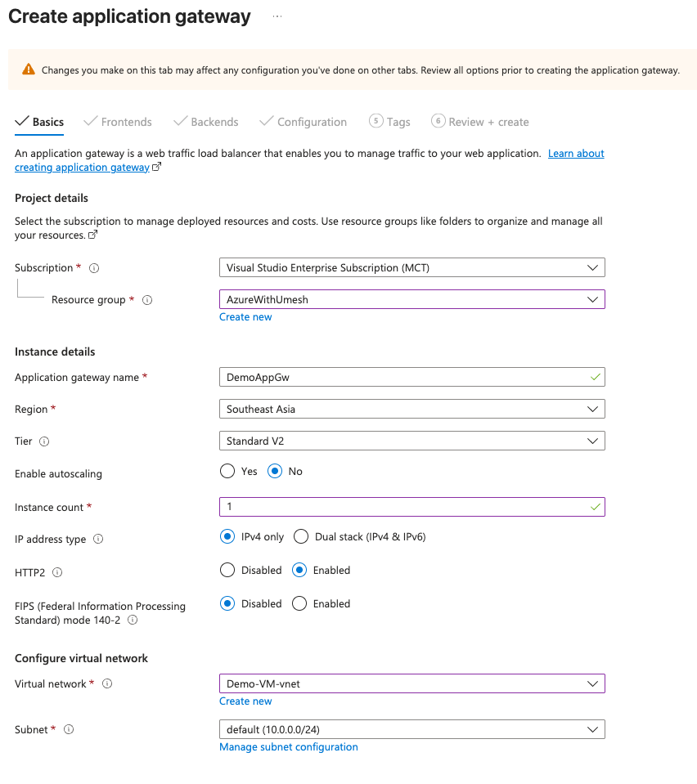Image resolution: width=697 pixels, height=784 pixels.
Task: Expand the Tier dropdown showing Standard V2
Action: [411, 441]
